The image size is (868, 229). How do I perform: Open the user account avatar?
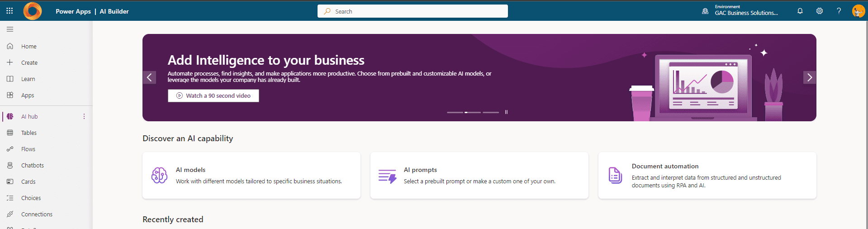coord(858,11)
